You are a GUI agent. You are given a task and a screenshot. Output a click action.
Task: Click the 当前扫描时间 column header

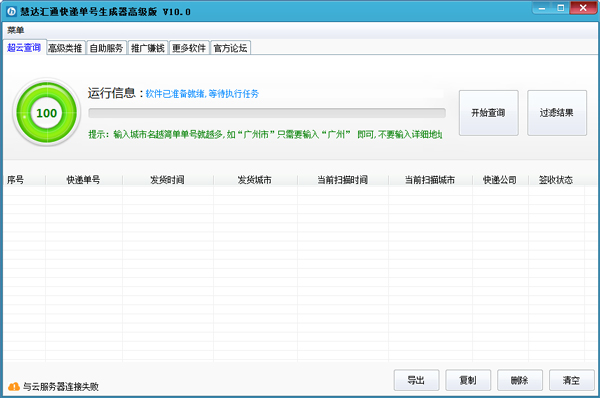click(343, 180)
